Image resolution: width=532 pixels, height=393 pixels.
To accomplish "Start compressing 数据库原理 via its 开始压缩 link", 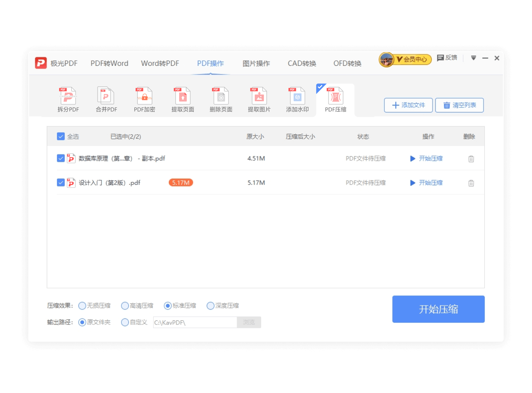I will (x=430, y=159).
